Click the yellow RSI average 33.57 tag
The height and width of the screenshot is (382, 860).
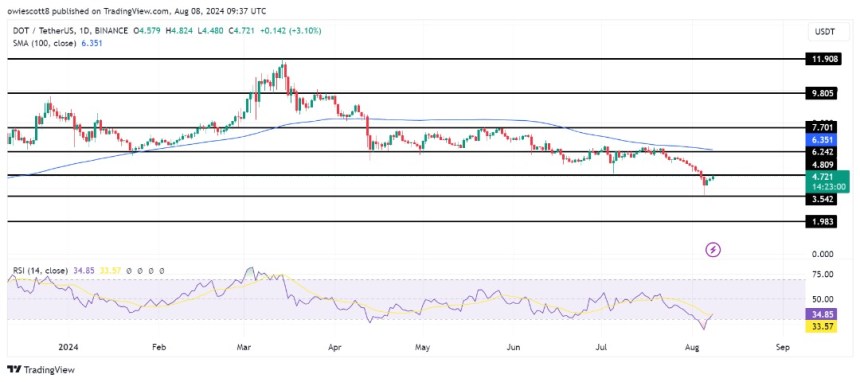click(x=822, y=327)
